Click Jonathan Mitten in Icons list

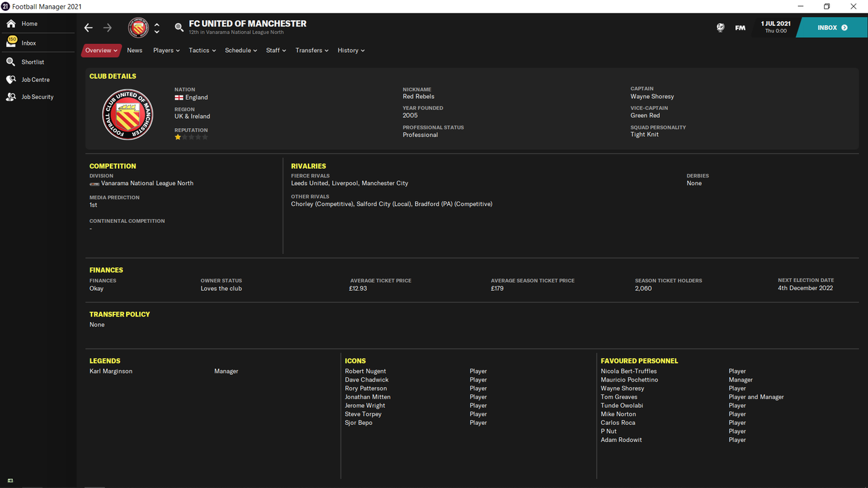tap(368, 397)
